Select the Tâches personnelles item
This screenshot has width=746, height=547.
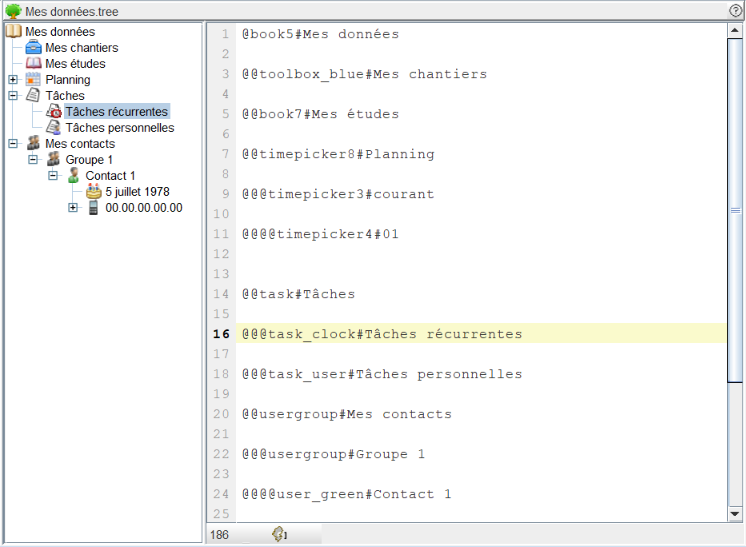pos(120,127)
